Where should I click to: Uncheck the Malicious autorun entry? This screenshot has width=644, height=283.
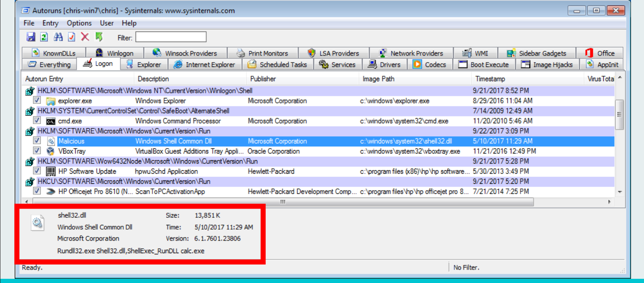click(x=37, y=141)
